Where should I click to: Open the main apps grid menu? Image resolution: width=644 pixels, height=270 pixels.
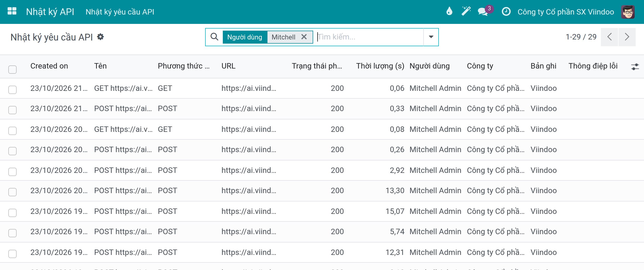click(12, 11)
